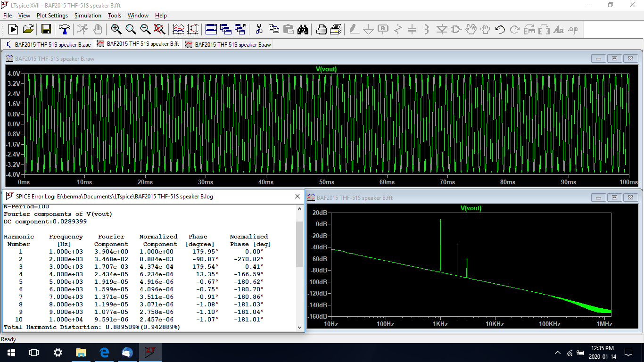Viewport: 644px width, 362px height.
Task: Click the pencil Draw wire icon
Action: click(354, 29)
